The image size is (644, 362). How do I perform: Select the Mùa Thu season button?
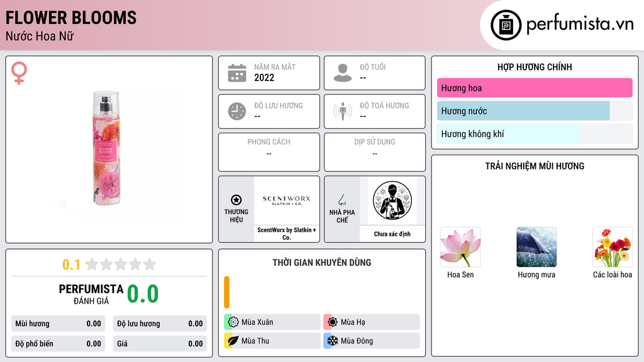[272, 341]
